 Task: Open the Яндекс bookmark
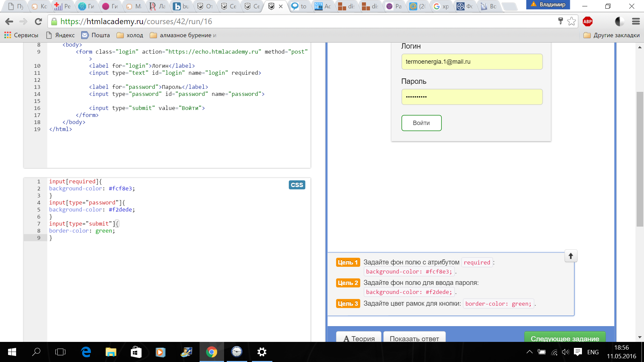click(x=60, y=35)
